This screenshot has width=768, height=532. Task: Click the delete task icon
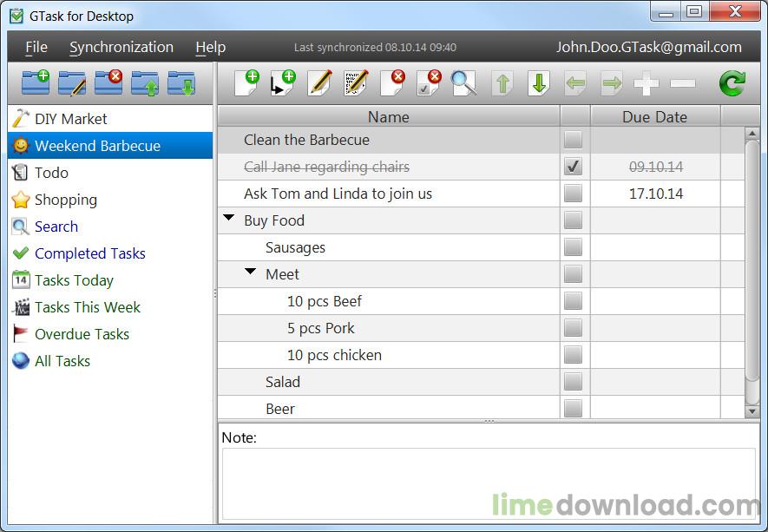point(392,82)
